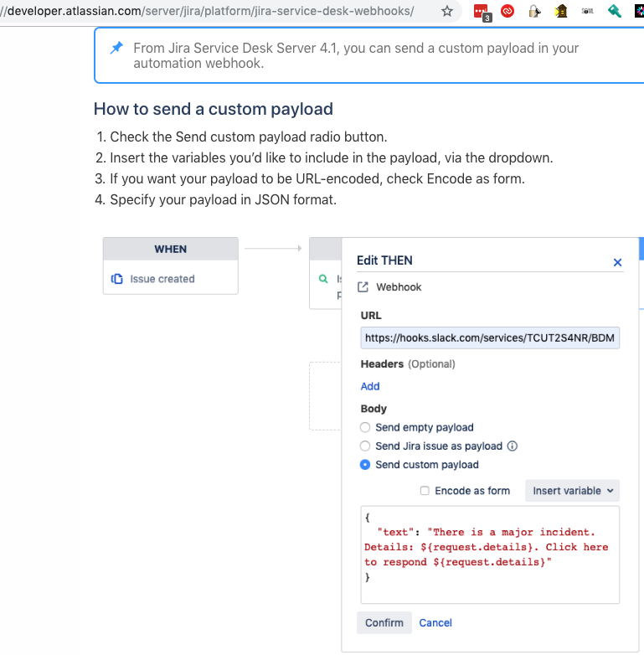Image resolution: width=644 pixels, height=655 pixels.
Task: Click the Webhook external link icon
Action: point(363,287)
